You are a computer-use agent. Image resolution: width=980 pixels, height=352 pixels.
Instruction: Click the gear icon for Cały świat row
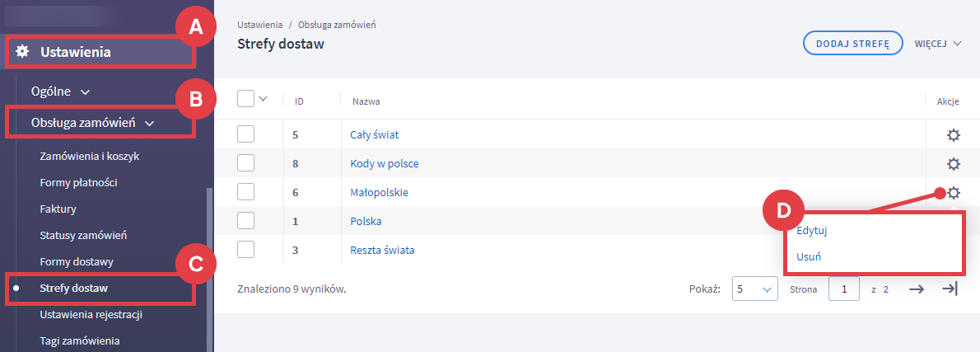coord(954,135)
